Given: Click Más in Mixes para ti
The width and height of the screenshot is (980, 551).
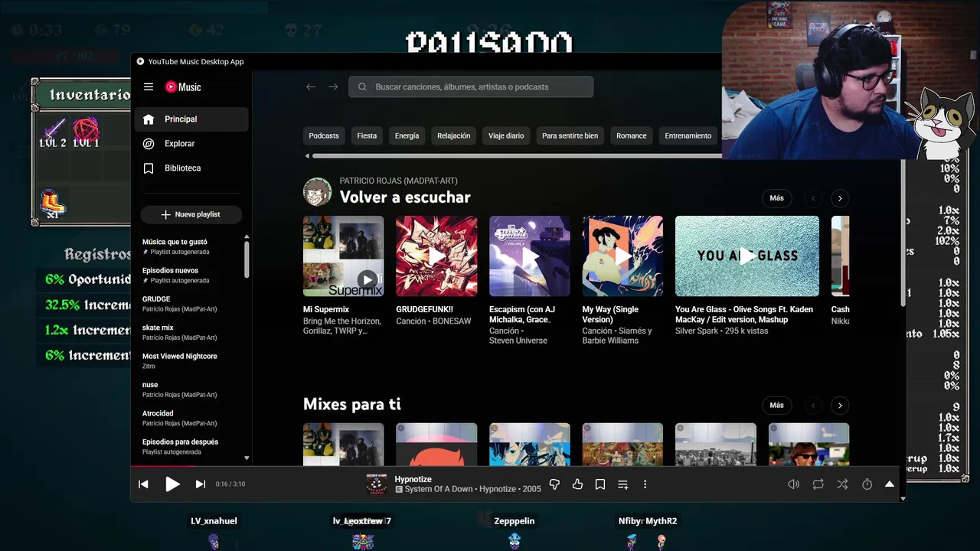Looking at the screenshot, I should point(776,406).
